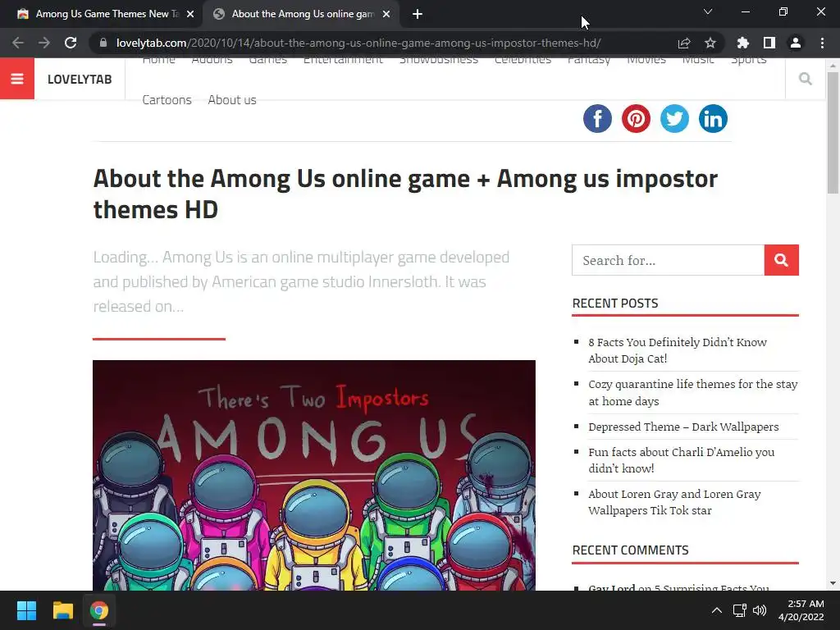The image size is (840, 630).
Task: Click the page vertical scrollbar thumb
Action: (x=833, y=132)
